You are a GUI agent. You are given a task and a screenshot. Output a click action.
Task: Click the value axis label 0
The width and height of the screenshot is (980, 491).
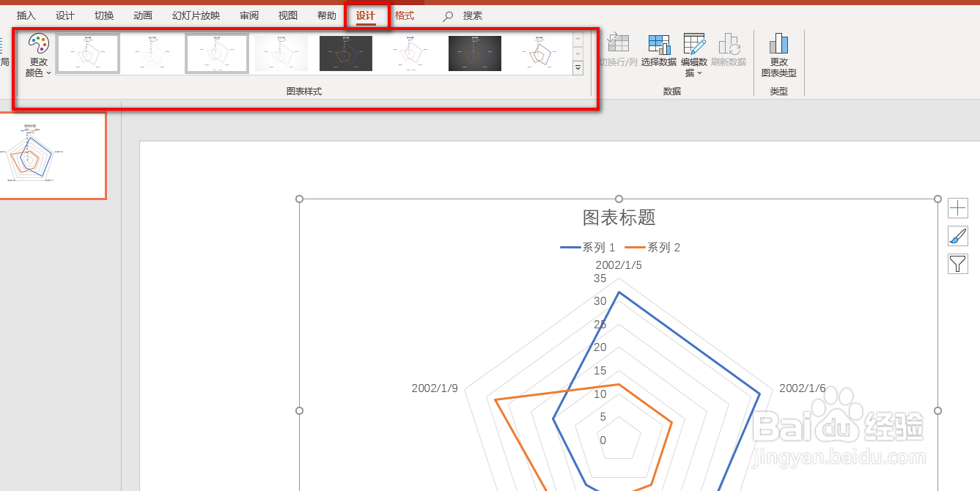[x=603, y=440]
